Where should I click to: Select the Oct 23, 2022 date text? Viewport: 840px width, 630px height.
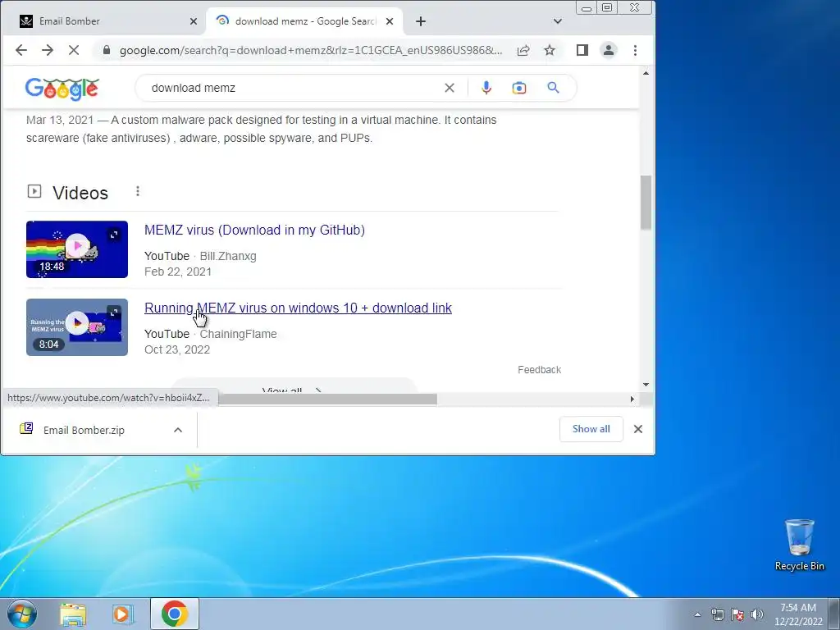coord(177,349)
